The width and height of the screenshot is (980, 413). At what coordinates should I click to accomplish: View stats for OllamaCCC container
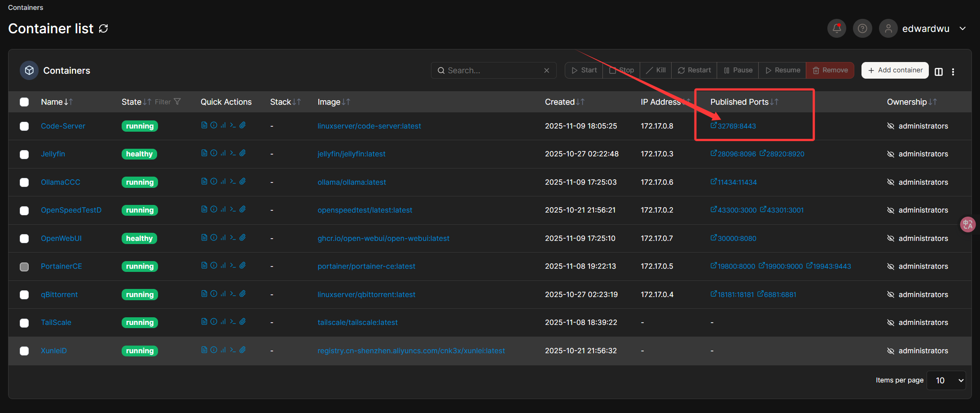point(223,182)
